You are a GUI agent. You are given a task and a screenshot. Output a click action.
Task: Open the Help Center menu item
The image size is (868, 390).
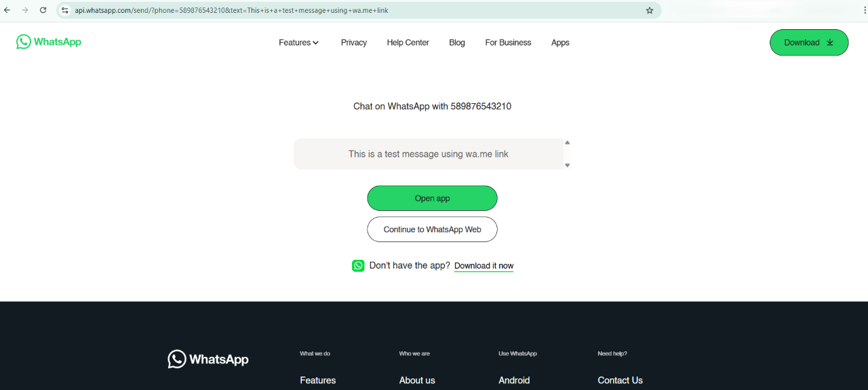click(x=408, y=42)
